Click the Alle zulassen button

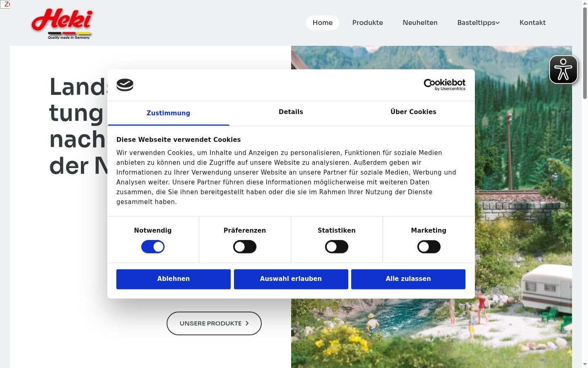(x=408, y=279)
